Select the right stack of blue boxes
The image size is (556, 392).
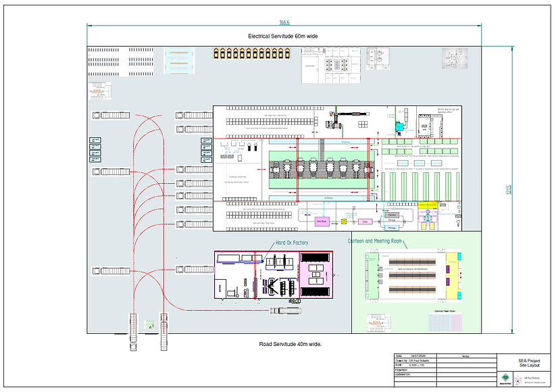[x=206, y=151]
